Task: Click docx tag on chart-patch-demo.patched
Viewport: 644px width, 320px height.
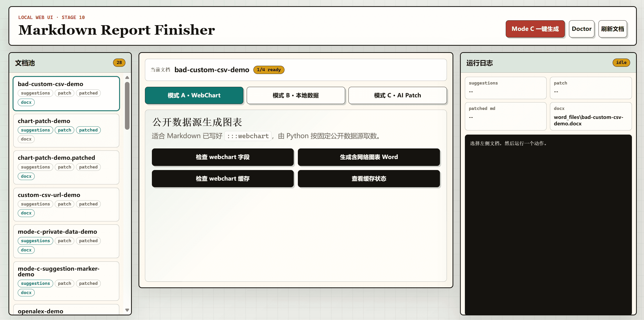Action: [x=26, y=176]
